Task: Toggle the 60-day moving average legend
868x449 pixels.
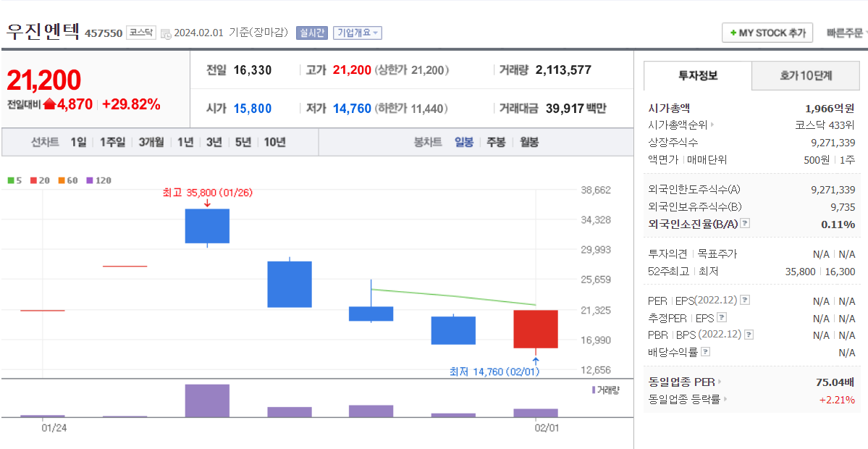Action: (x=67, y=180)
